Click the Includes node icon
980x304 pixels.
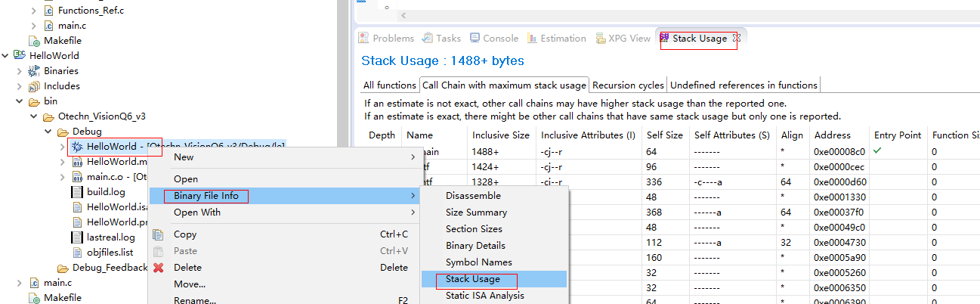[x=33, y=85]
